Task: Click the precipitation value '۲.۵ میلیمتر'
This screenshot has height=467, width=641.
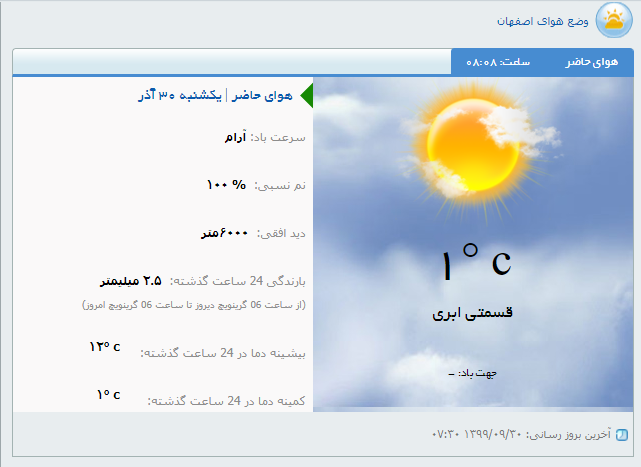Action: pos(131,281)
